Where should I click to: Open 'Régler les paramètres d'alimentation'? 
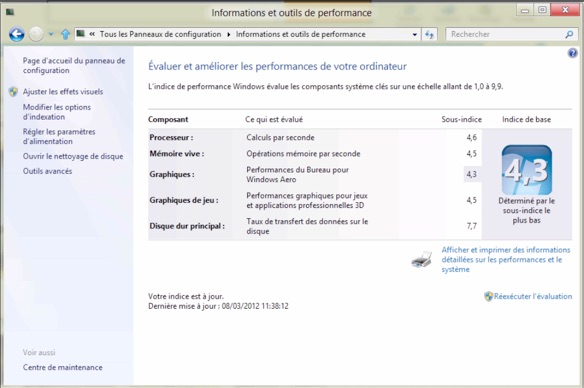59,136
